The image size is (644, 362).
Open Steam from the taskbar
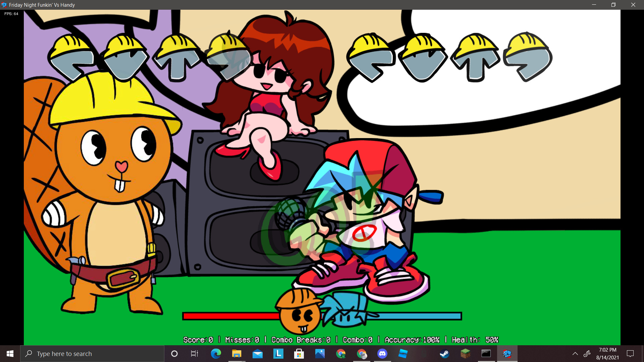444,354
